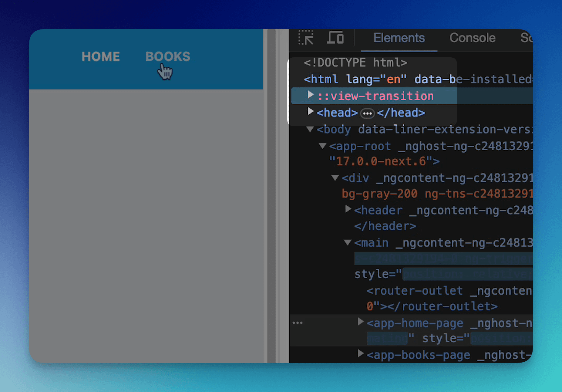The image size is (562, 392).
Task: Click the BOOKS navigation link
Action: (168, 56)
